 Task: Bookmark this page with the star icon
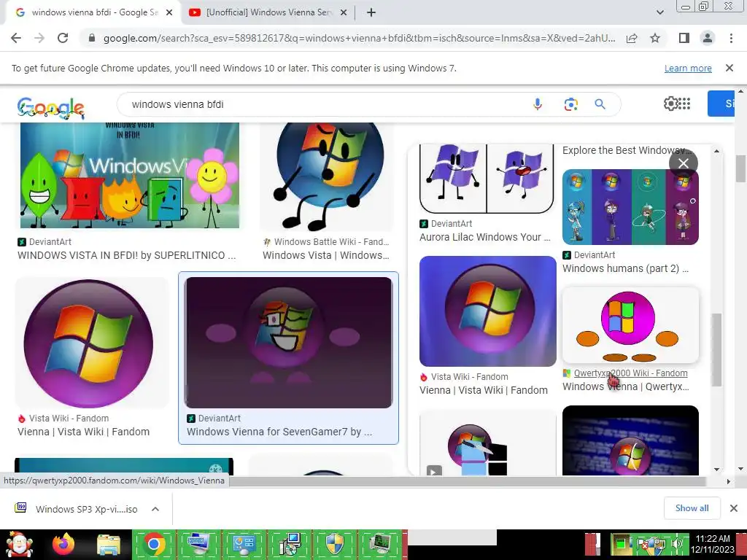pyautogui.click(x=655, y=38)
